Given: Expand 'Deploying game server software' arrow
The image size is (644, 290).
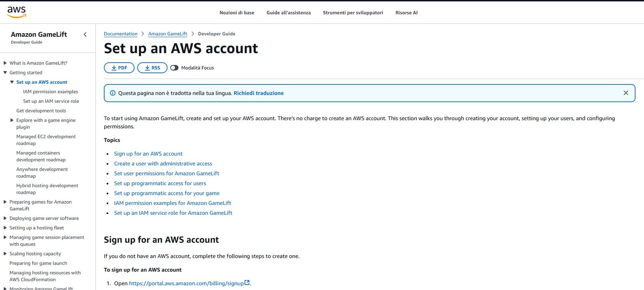Looking at the screenshot, I should click(5, 218).
